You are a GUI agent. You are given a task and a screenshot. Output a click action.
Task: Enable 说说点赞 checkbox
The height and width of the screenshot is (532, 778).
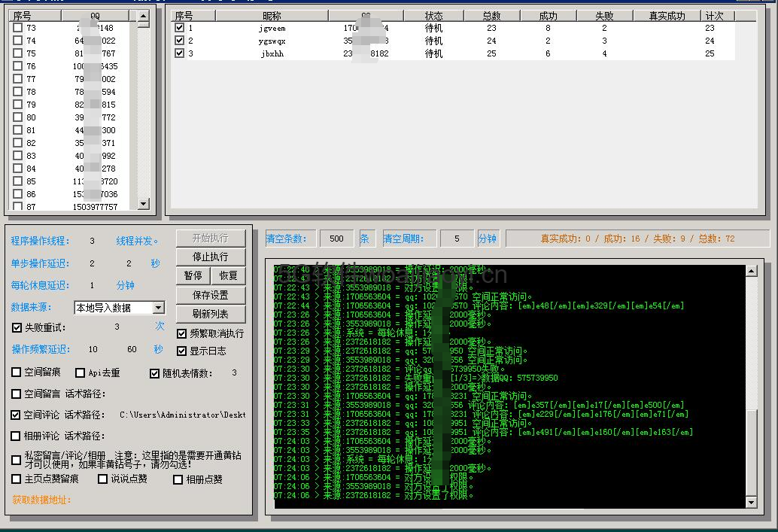pyautogui.click(x=103, y=479)
